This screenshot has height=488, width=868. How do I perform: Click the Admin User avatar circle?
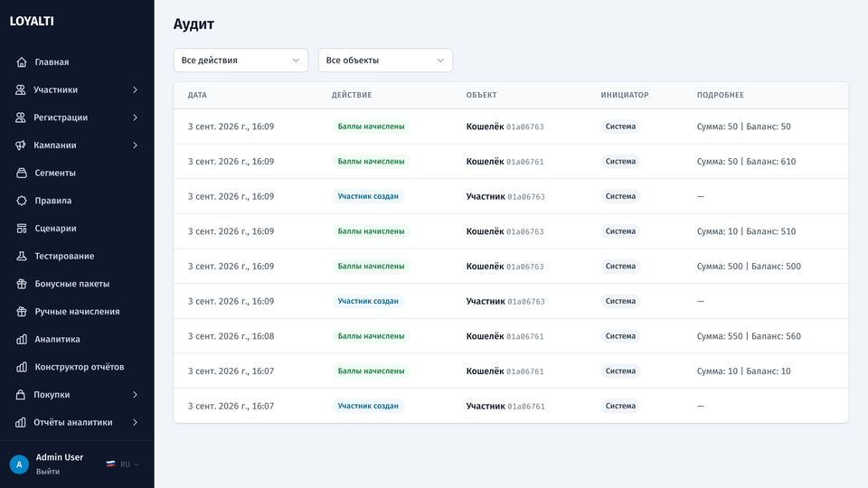coord(19,465)
